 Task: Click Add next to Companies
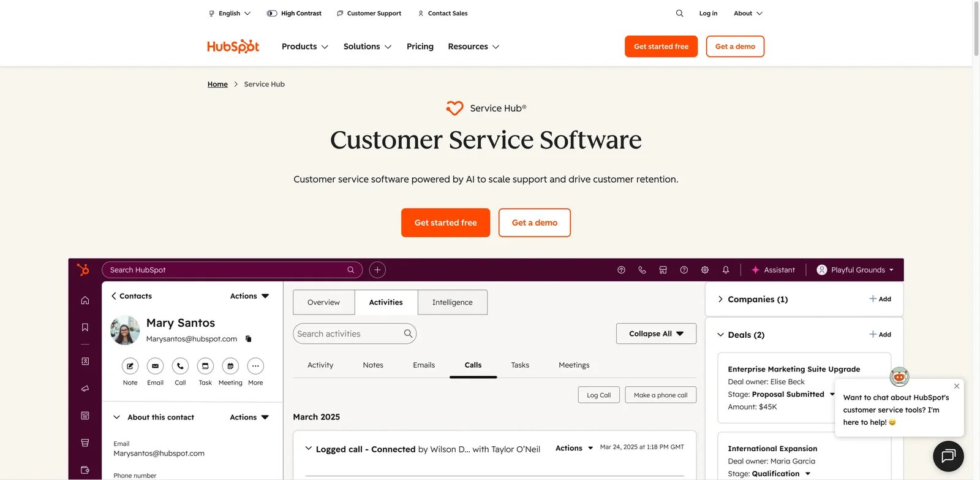(880, 299)
